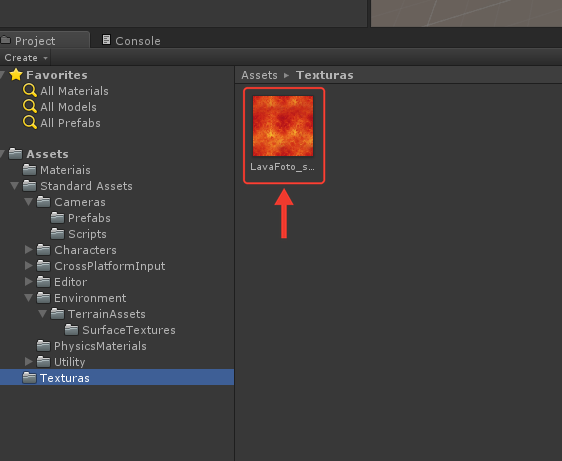Select the Characters folder label
This screenshot has height=461, width=562.
[x=85, y=250]
